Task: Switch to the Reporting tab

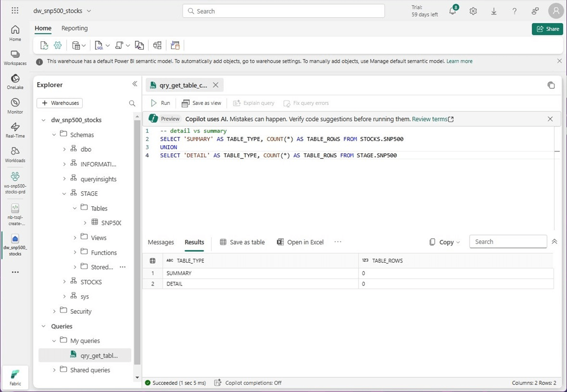Action: coord(74,28)
